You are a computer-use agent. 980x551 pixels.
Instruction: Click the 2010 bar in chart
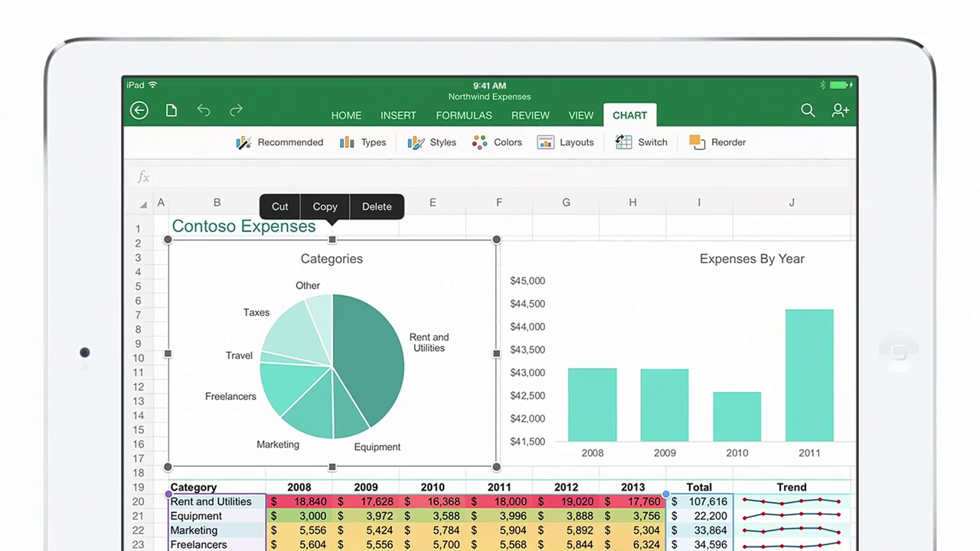point(737,416)
